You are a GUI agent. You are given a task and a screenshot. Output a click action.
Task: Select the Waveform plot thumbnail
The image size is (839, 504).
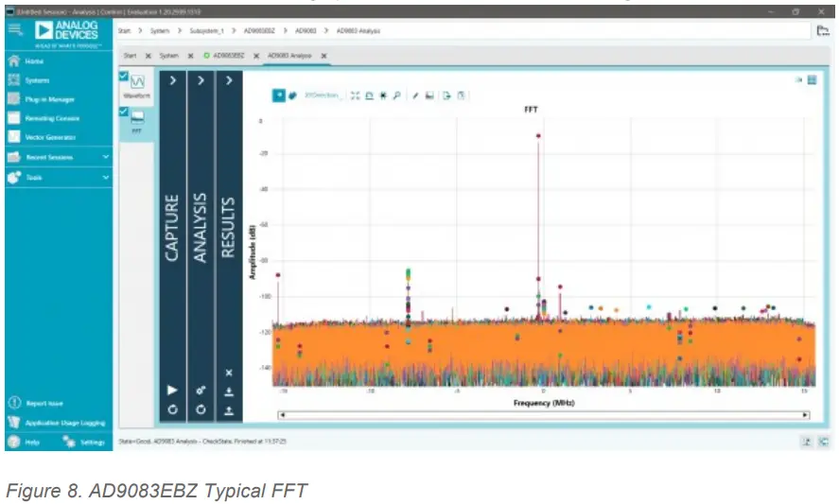pyautogui.click(x=137, y=86)
